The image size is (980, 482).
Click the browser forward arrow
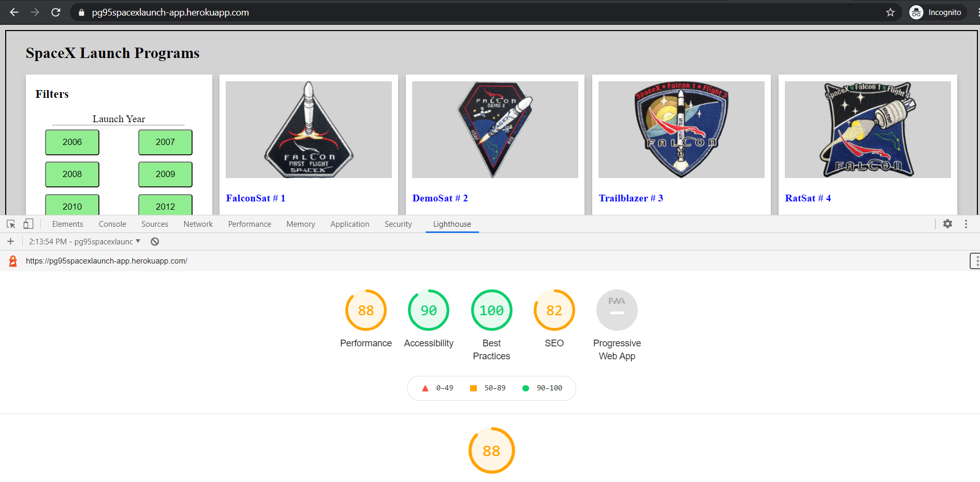click(x=35, y=12)
